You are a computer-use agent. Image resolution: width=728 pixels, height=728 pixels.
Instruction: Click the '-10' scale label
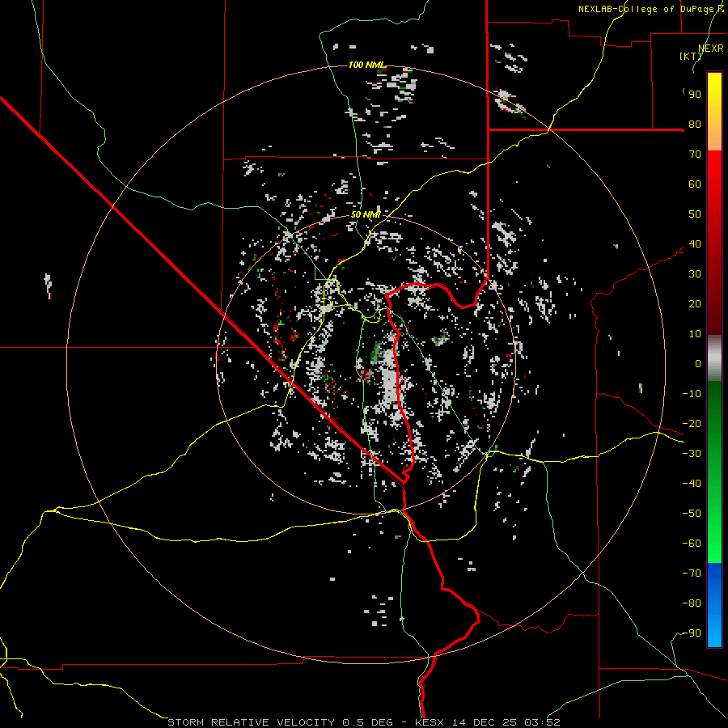click(x=692, y=394)
